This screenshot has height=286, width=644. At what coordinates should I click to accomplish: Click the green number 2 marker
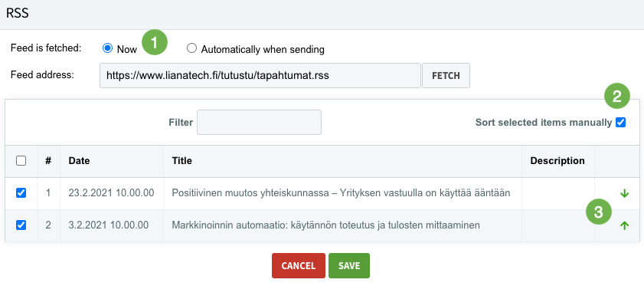[x=617, y=97]
